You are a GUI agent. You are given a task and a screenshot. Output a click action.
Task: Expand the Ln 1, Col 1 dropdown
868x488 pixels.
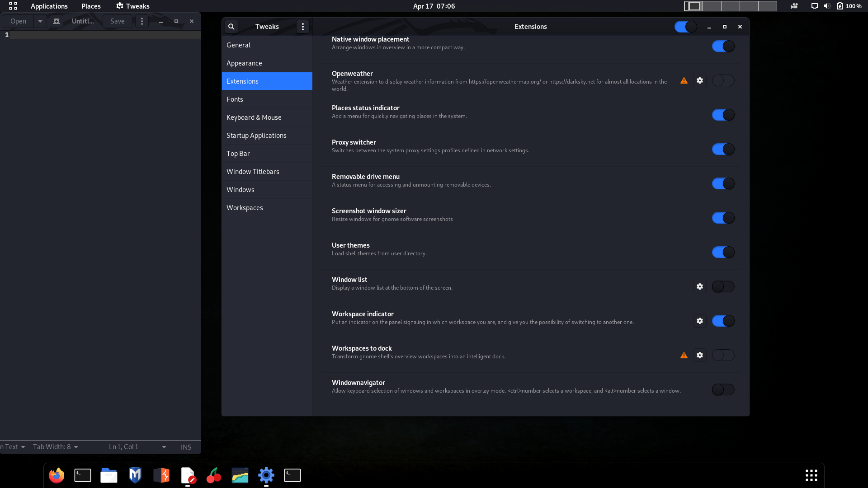[x=164, y=447]
